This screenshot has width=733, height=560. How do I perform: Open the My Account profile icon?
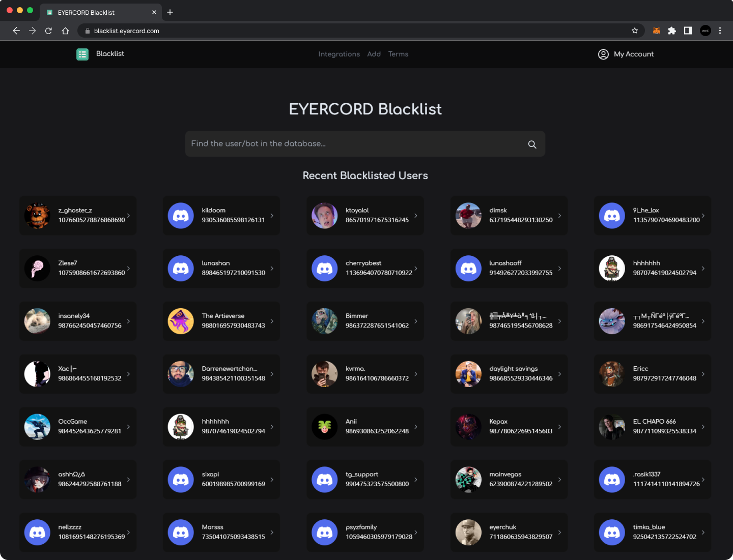pos(603,54)
